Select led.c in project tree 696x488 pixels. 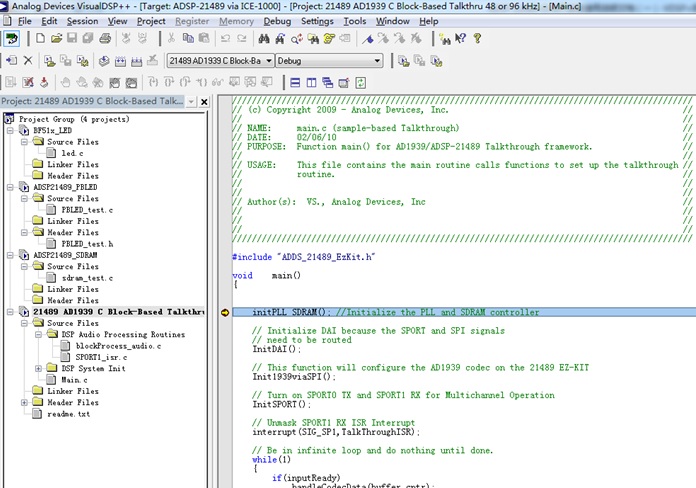coord(72,153)
